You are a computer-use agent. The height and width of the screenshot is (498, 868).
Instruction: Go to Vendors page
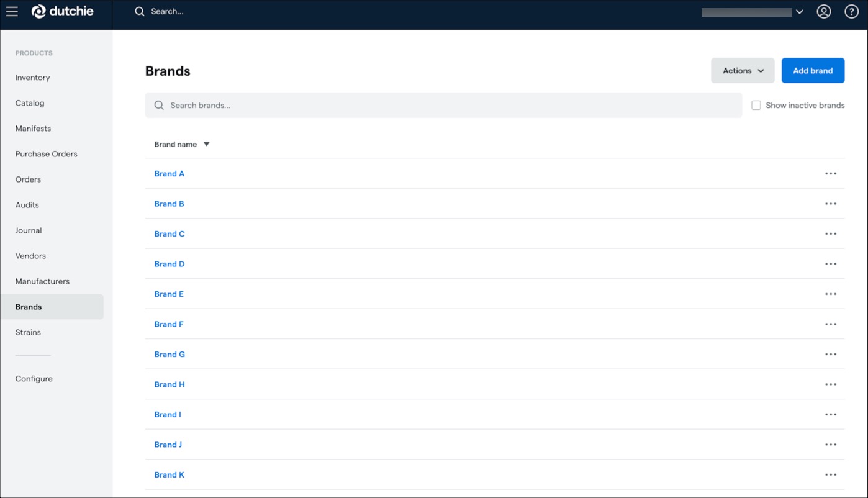coord(31,256)
